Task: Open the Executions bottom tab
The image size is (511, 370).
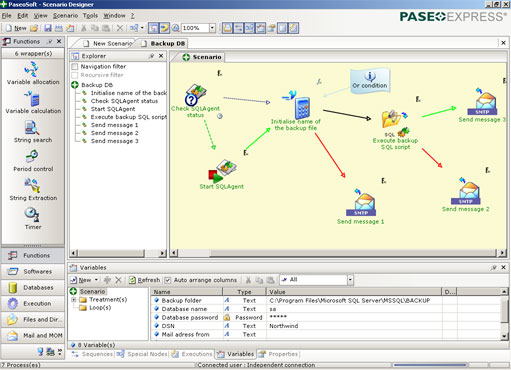Action: [192, 354]
